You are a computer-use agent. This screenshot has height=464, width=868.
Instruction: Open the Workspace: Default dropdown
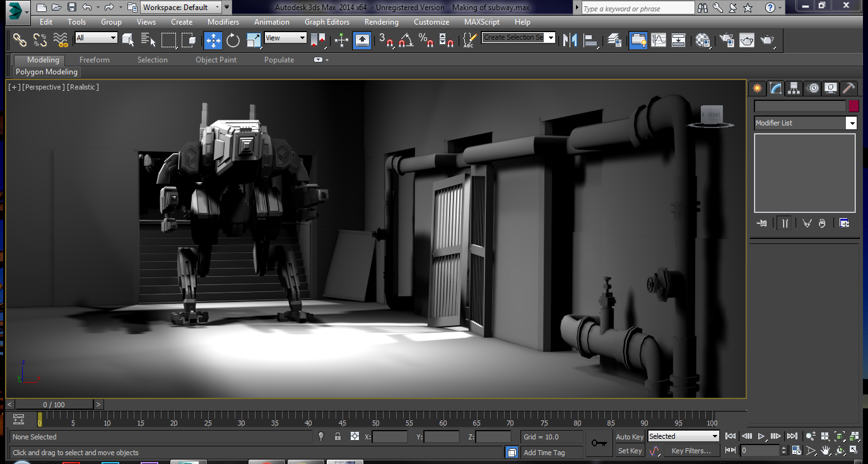(x=181, y=8)
